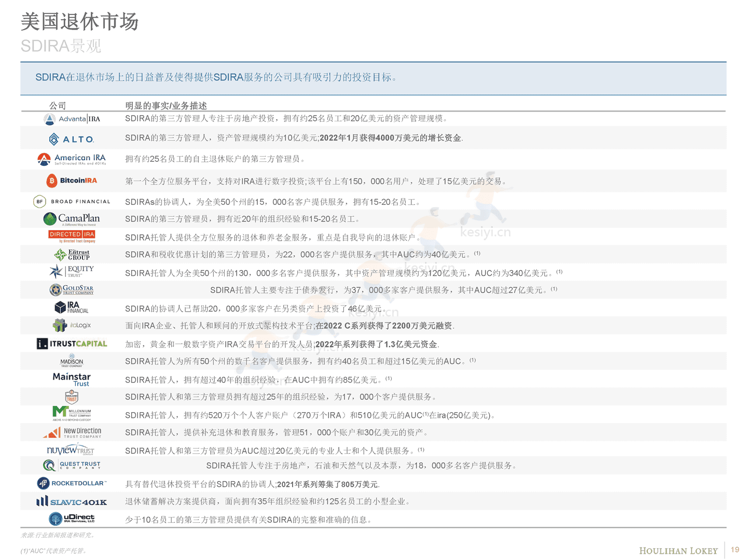Click the Broad Financial logo
The height and width of the screenshot is (560, 747).
click(x=72, y=201)
